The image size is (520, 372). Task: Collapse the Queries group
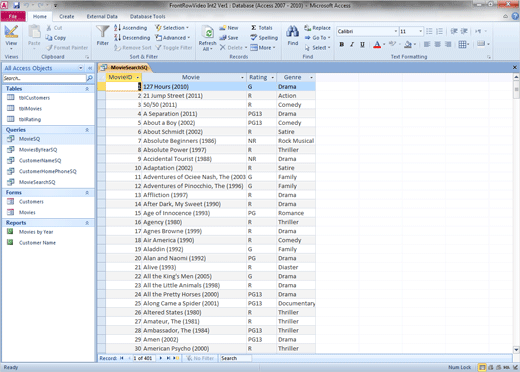click(87, 130)
